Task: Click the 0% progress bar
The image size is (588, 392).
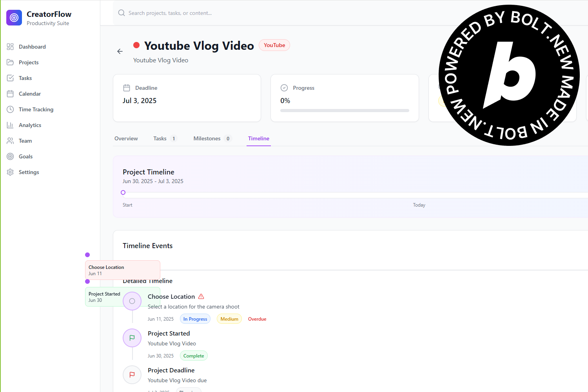Action: click(x=345, y=111)
